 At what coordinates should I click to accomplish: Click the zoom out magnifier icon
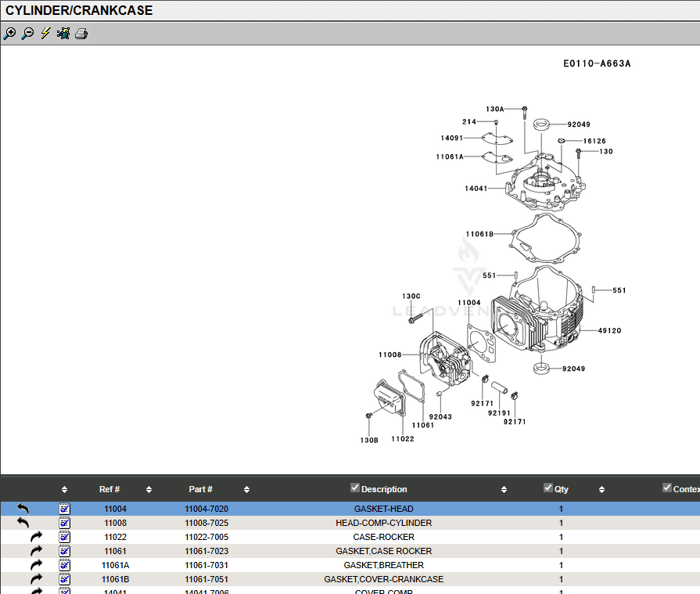(27, 34)
